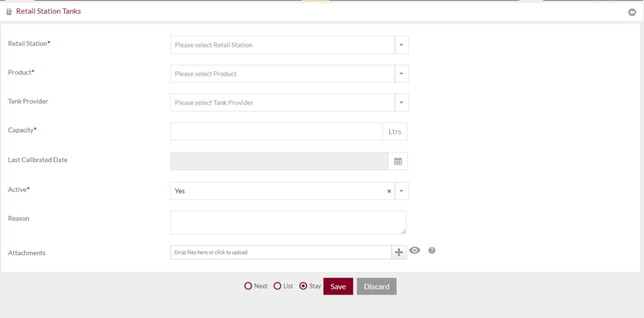Click the plus icon to add attachment
Screen dimensions: 644x318
tap(399, 252)
